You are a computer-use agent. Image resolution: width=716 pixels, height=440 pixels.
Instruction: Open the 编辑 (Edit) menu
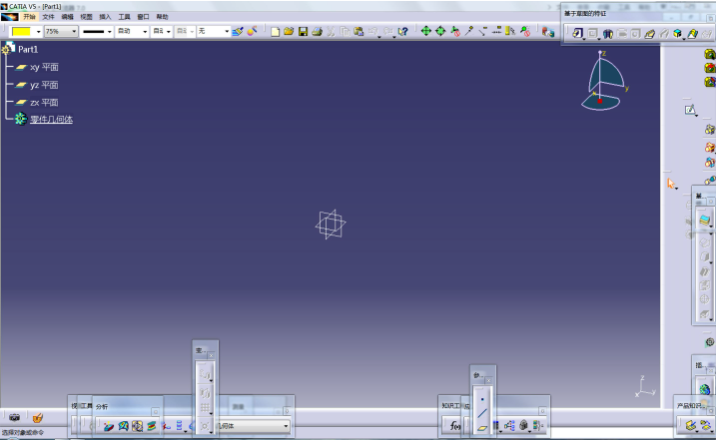coord(67,17)
